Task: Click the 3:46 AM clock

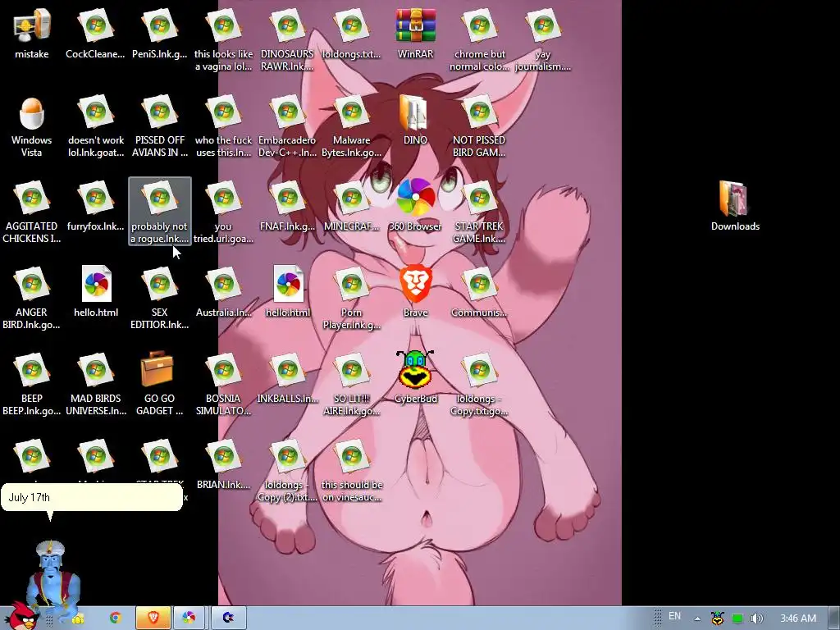Action: 797,619
